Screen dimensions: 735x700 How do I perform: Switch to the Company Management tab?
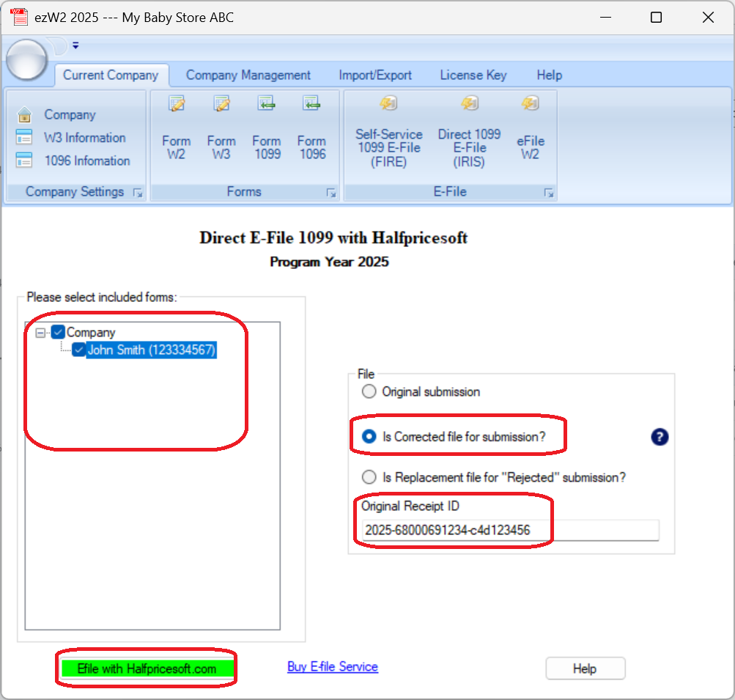click(x=248, y=75)
